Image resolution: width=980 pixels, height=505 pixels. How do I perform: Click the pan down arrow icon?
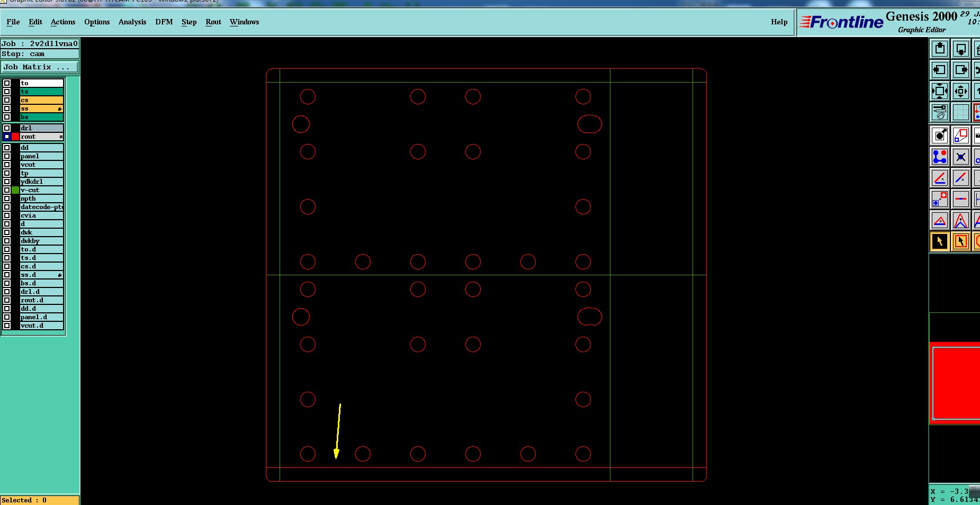coord(961,49)
